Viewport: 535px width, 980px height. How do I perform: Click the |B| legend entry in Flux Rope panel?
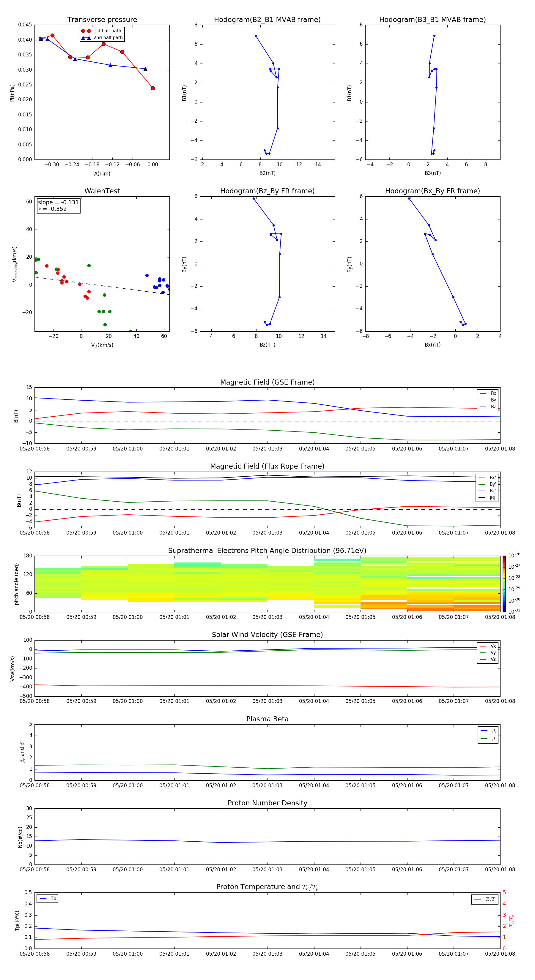pos(487,498)
